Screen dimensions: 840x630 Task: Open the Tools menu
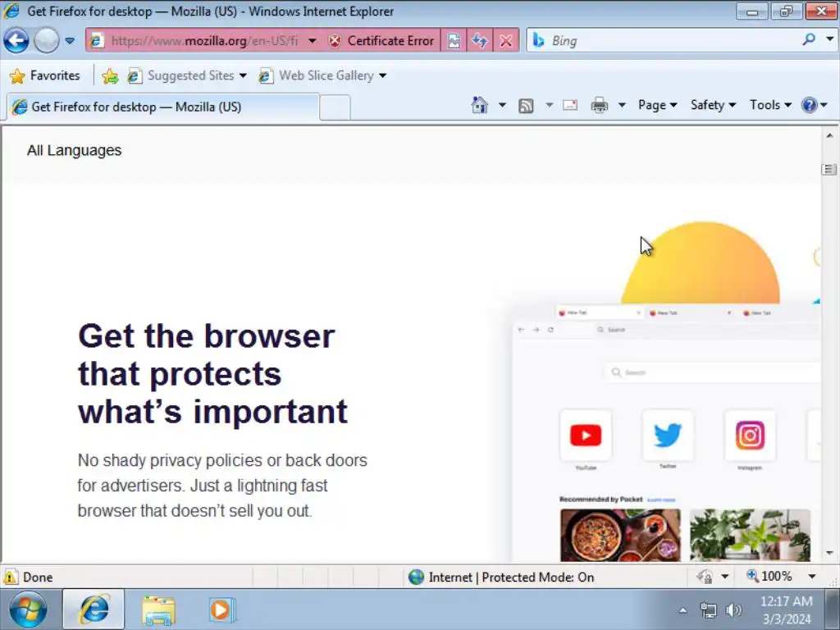(770, 105)
